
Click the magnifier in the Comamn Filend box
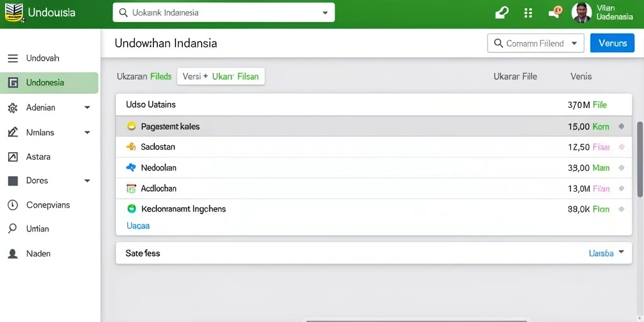point(499,43)
